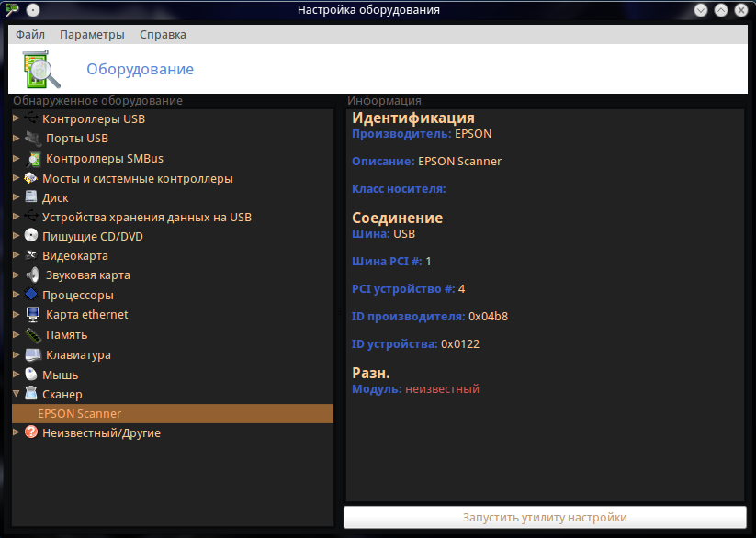Select Устройства хранения данных на USB label
The height and width of the screenshot is (538, 756).
147,218
